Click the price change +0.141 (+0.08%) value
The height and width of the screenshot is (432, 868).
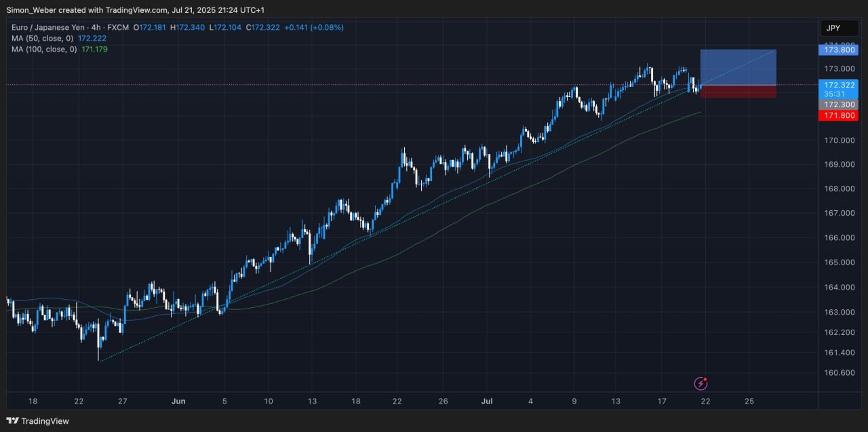coord(314,27)
